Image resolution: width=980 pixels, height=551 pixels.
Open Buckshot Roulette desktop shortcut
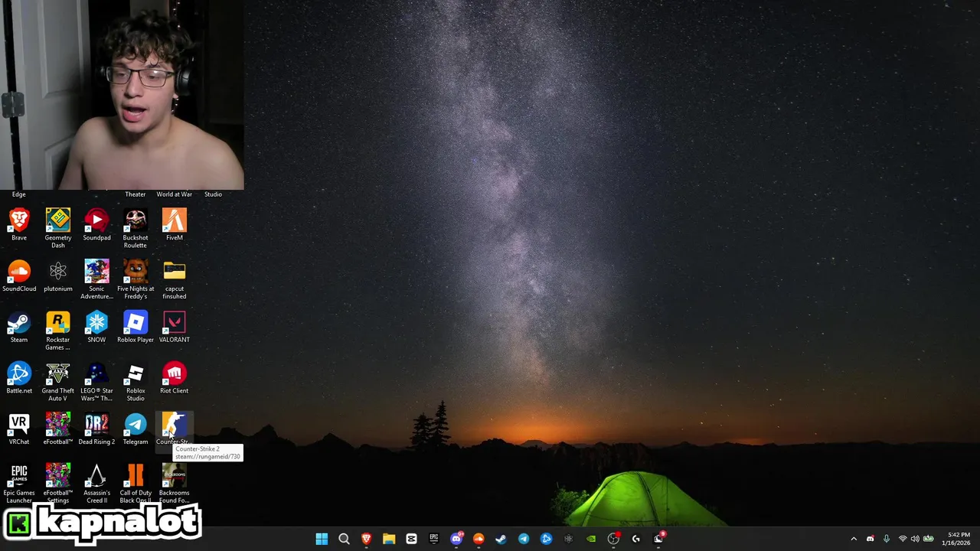(136, 227)
